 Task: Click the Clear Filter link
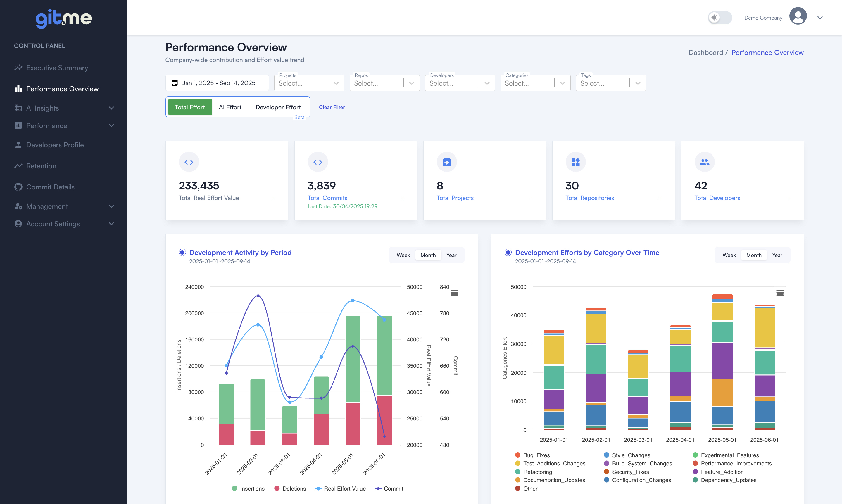332,107
